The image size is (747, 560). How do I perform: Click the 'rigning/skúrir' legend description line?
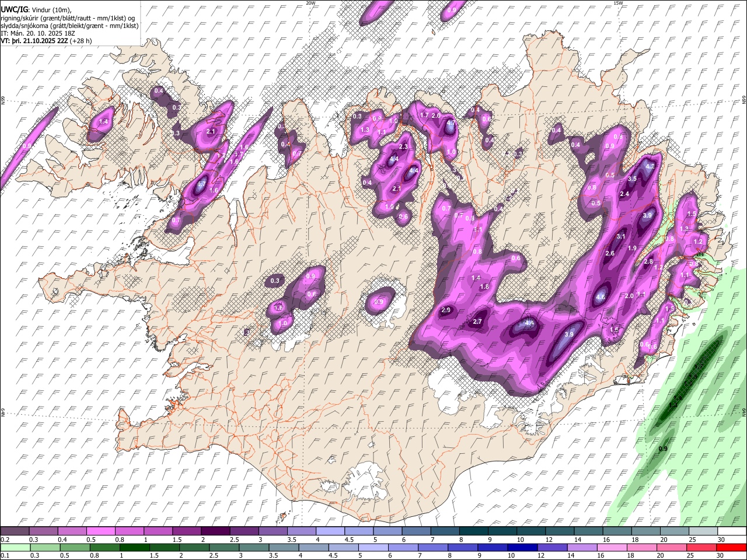coord(68,18)
